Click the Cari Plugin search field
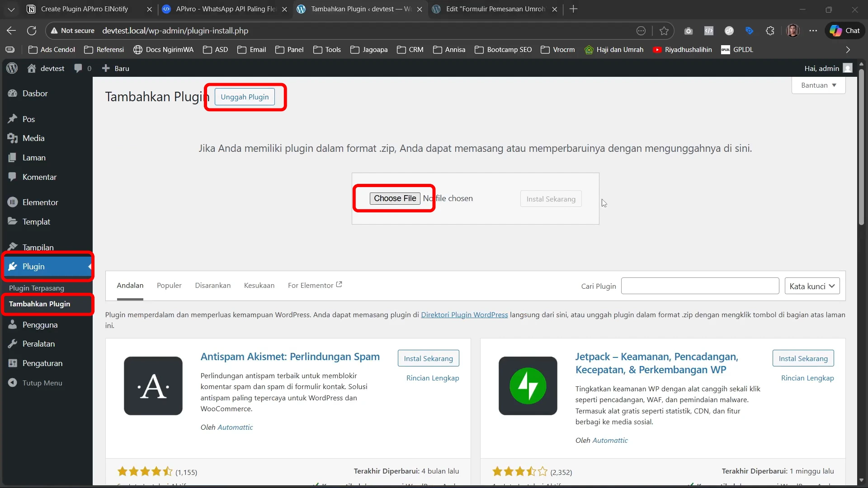This screenshot has height=488, width=868. [700, 286]
